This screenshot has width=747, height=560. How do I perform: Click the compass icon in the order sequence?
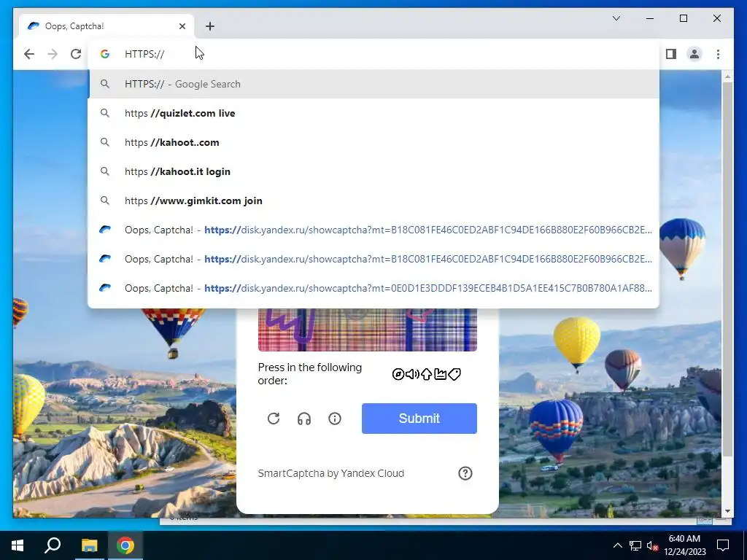click(x=398, y=374)
